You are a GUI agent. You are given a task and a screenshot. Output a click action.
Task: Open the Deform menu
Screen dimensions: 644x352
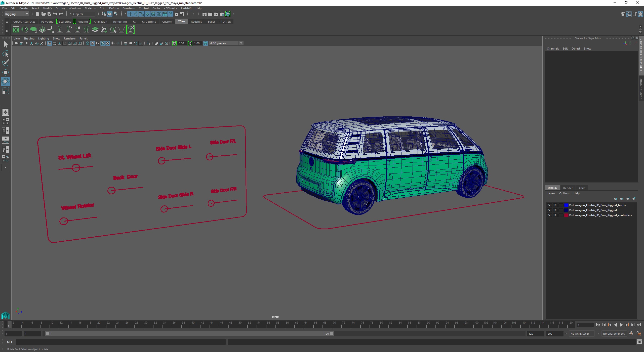point(114,8)
